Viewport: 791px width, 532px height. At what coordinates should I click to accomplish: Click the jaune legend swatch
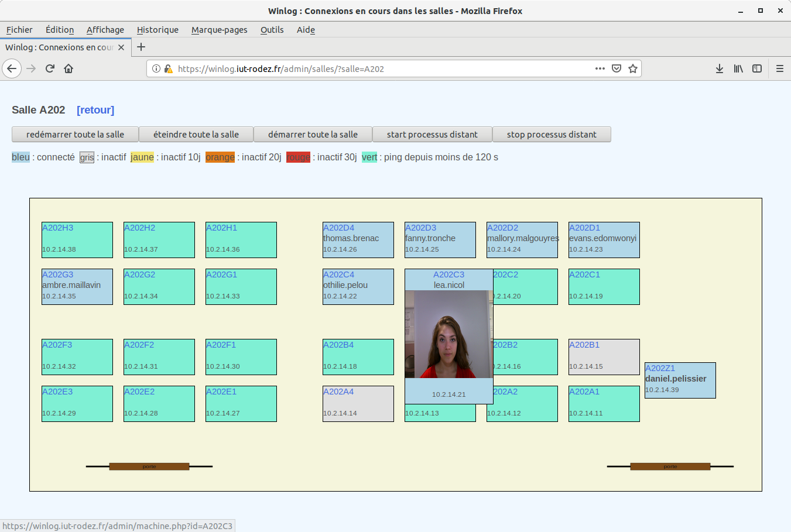pyautogui.click(x=142, y=157)
